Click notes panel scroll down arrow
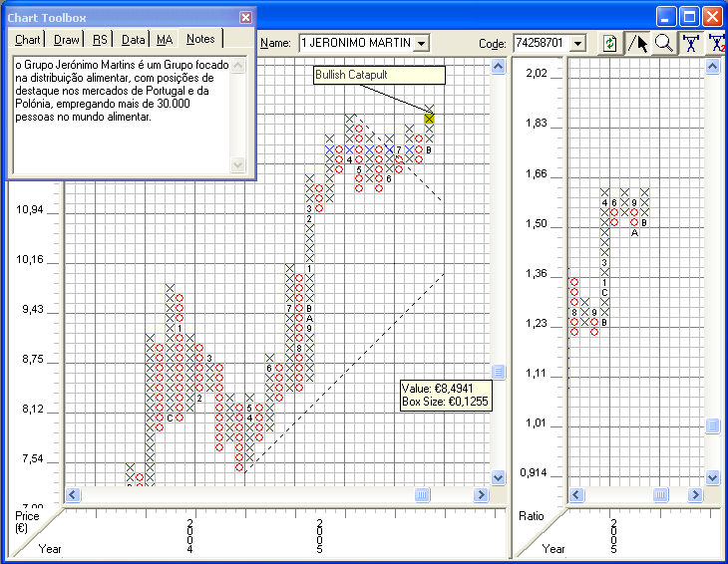The image size is (728, 564). coord(237,165)
